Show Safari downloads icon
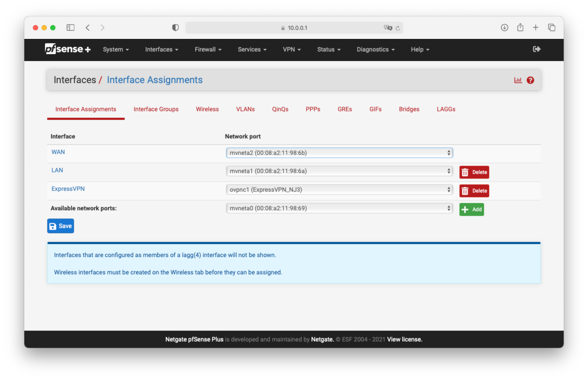The width and height of the screenshot is (588, 380). [504, 27]
